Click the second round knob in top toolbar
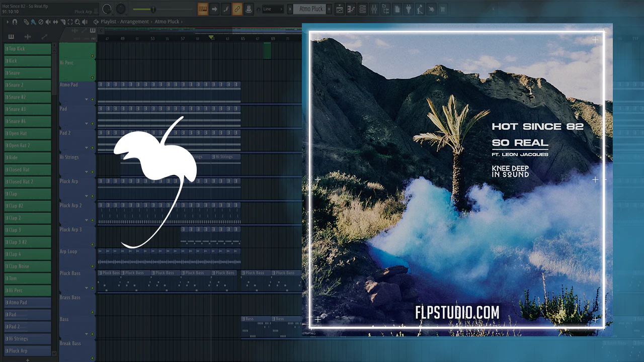The width and height of the screenshot is (644, 362). pos(121,9)
